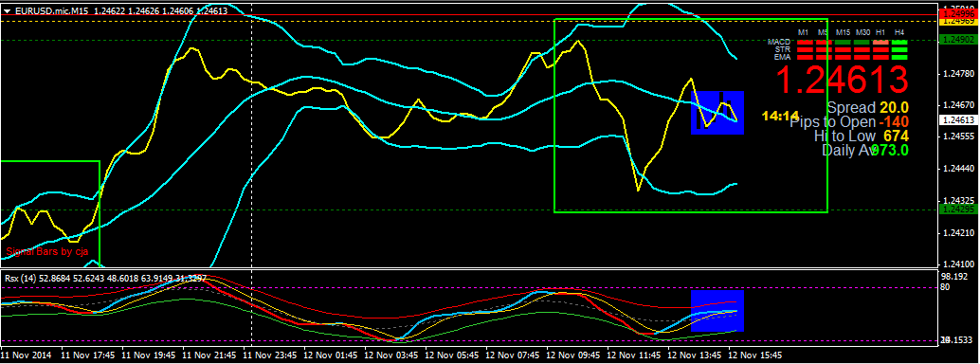Click the white 1.24613 current price tag

coord(957,120)
